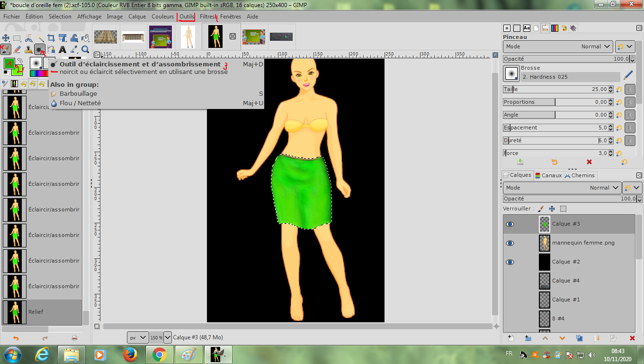Open layer mode group switcher dropdown
Viewport: 644px width, 364px height.
click(633, 188)
